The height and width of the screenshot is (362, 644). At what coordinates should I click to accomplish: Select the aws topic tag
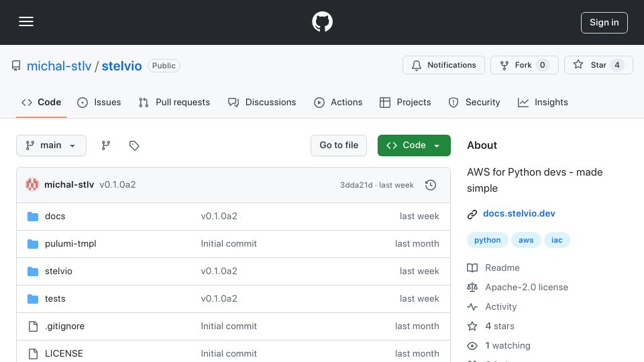tap(526, 240)
